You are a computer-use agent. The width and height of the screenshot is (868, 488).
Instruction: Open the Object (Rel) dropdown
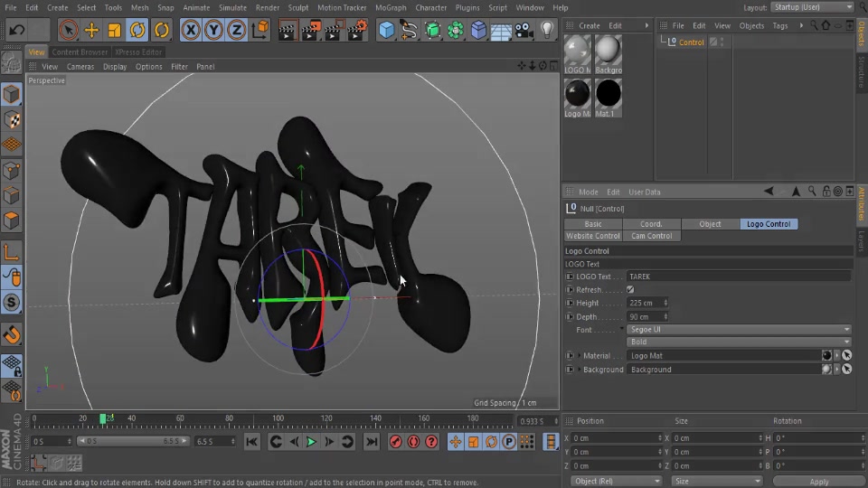click(x=616, y=482)
